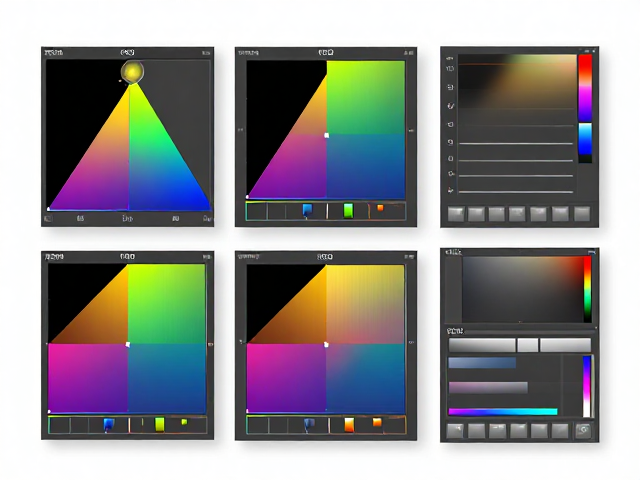Viewport: 640px width, 480px height.
Task: Click the last of seven gray buttons, top-right panel
Action: [x=582, y=213]
